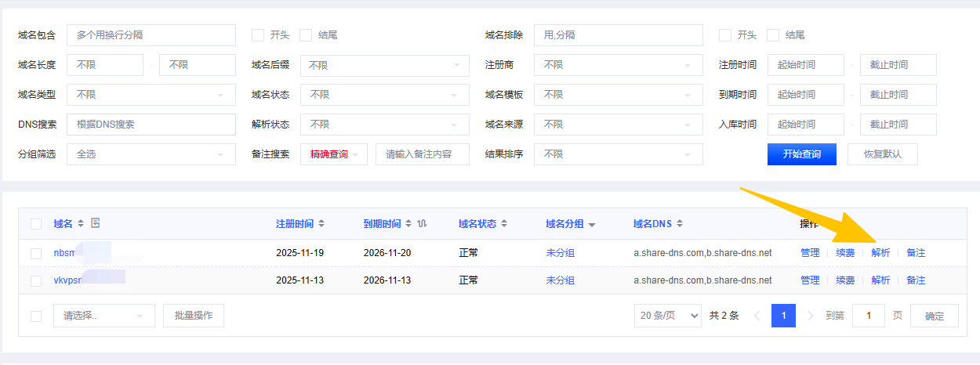Image resolution: width=980 pixels, height=365 pixels.
Task: Click the export list icon beside 域名 header
Action: click(x=96, y=223)
